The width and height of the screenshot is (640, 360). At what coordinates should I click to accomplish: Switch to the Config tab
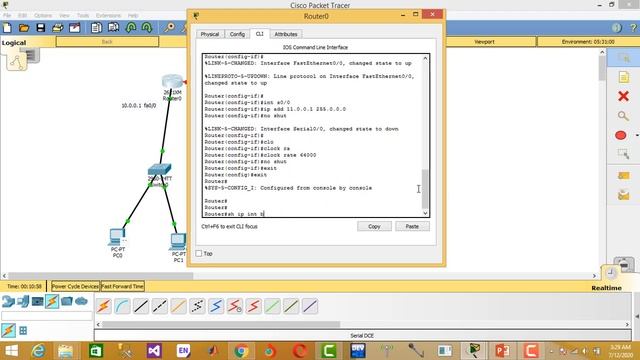(x=237, y=34)
